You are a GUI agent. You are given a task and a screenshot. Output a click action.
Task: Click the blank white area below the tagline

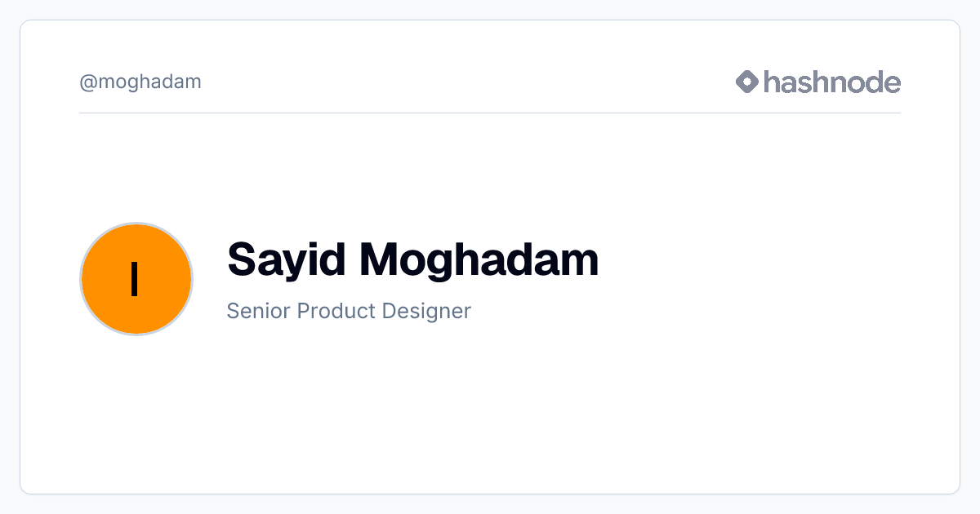tap(490, 408)
